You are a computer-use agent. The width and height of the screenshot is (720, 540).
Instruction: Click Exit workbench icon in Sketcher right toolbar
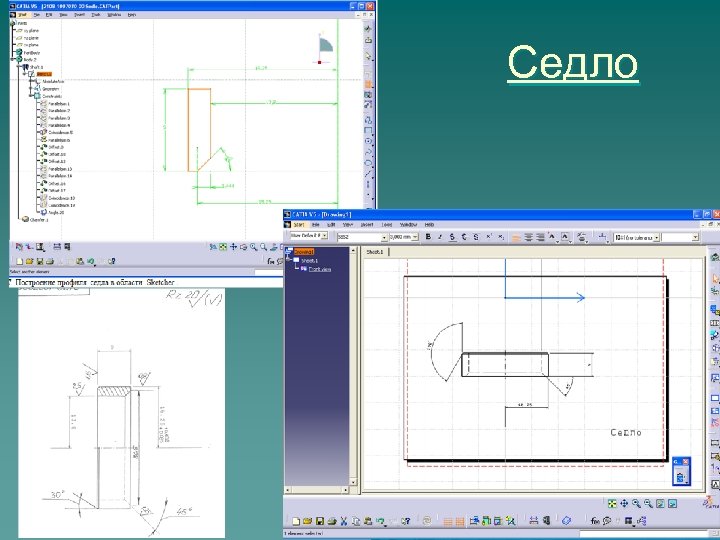coord(368,40)
